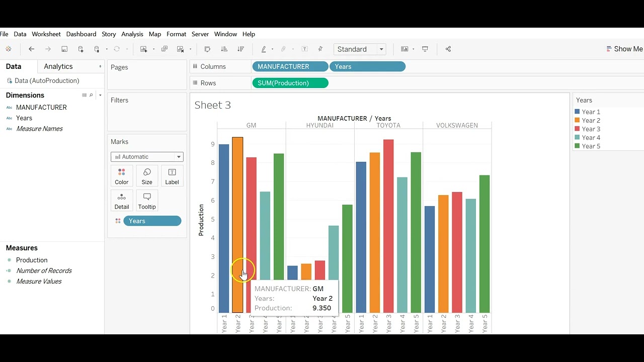Click the Detail button on Marks card

point(122,201)
